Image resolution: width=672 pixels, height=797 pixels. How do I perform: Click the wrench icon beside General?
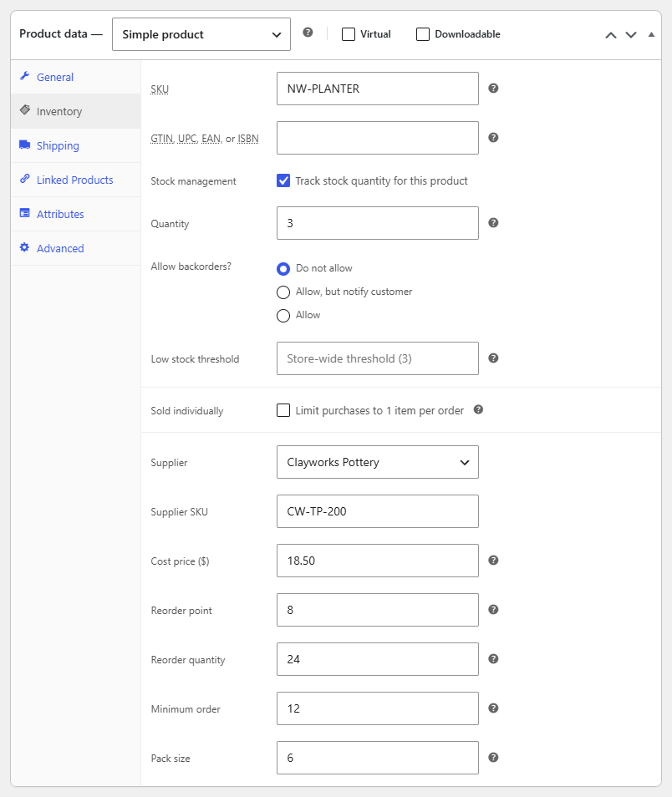pos(24,76)
